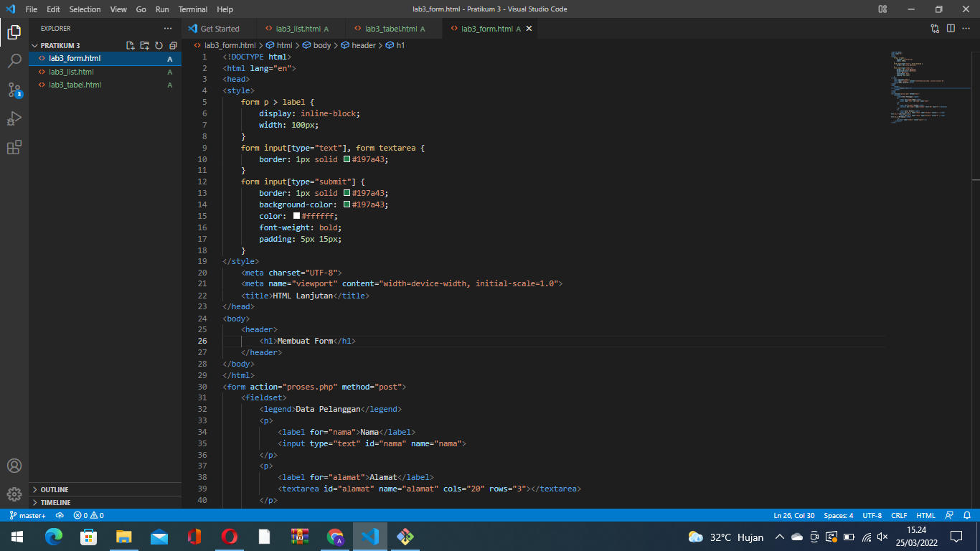Collapse the PRATIKUM 3 folder section
980x551 pixels.
coord(105,45)
